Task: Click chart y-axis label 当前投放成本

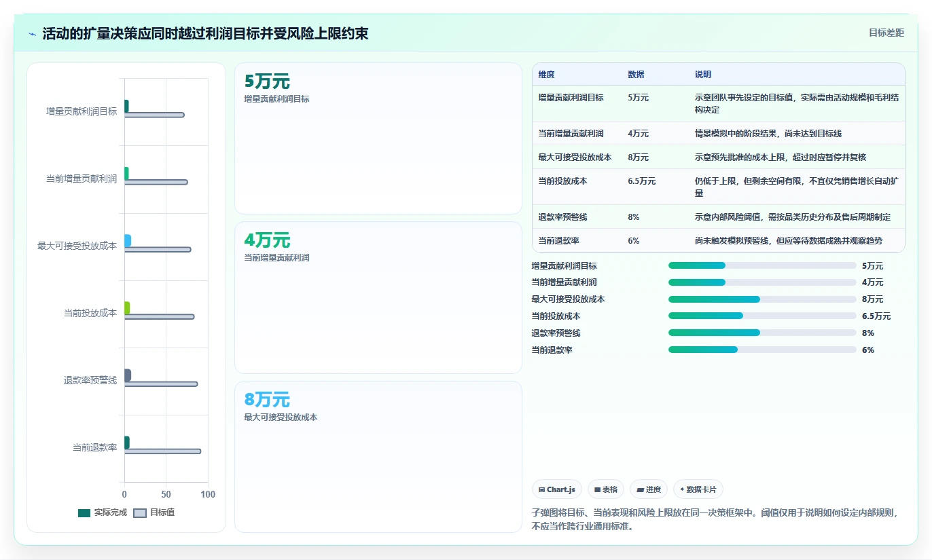Action: [x=90, y=313]
